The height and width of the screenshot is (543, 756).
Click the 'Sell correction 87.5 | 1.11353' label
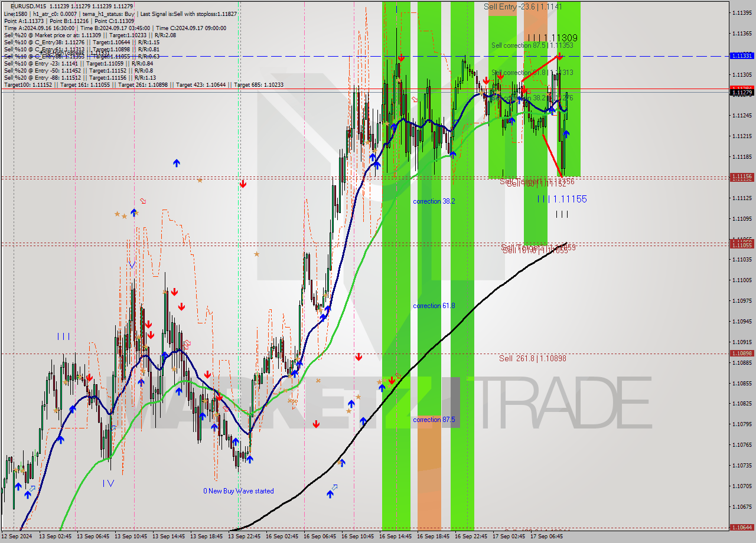[x=532, y=45]
